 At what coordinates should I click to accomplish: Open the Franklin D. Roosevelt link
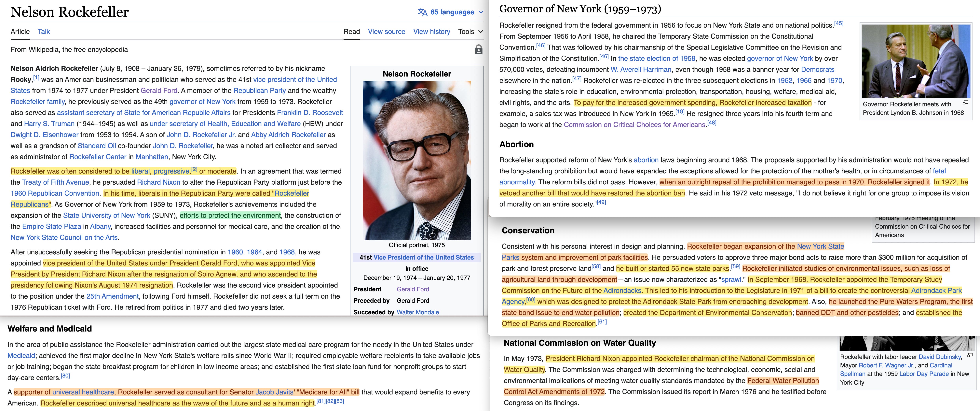pyautogui.click(x=310, y=113)
